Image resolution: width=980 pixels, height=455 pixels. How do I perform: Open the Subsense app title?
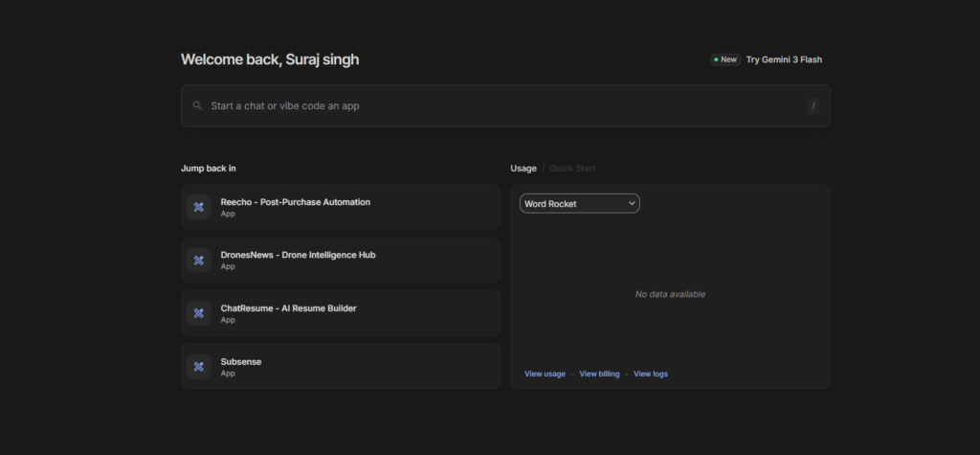coord(240,362)
